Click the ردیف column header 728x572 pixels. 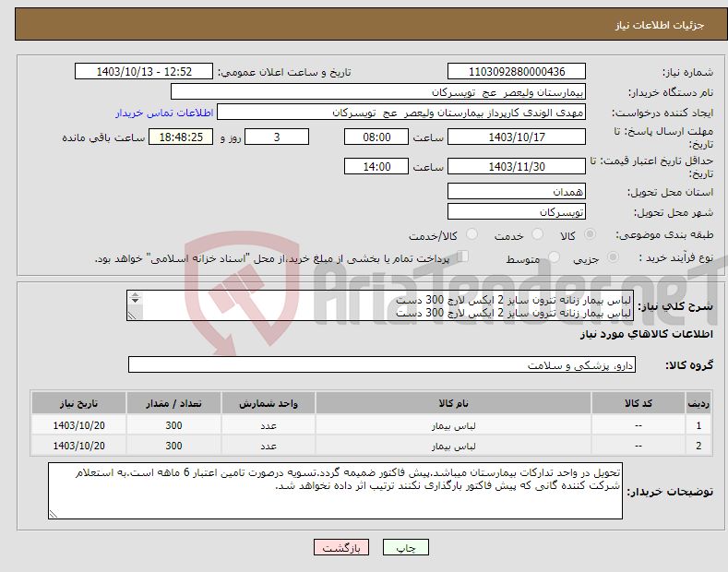[x=698, y=403]
